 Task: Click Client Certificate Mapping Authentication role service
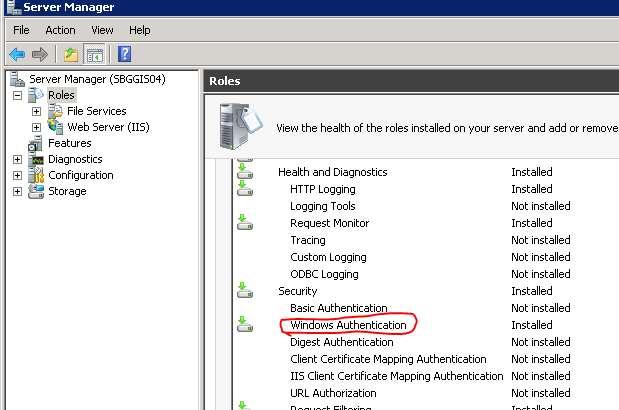click(388, 359)
